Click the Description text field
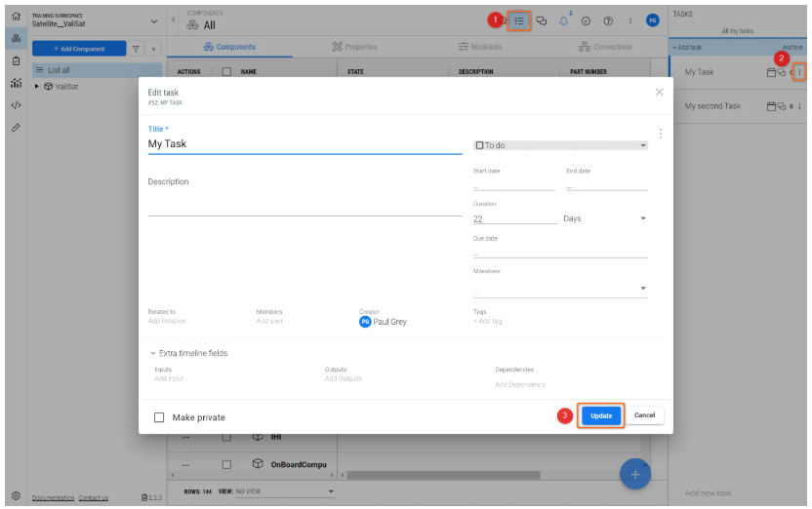Screen dimensions: 812x509 pyautogui.click(x=304, y=195)
